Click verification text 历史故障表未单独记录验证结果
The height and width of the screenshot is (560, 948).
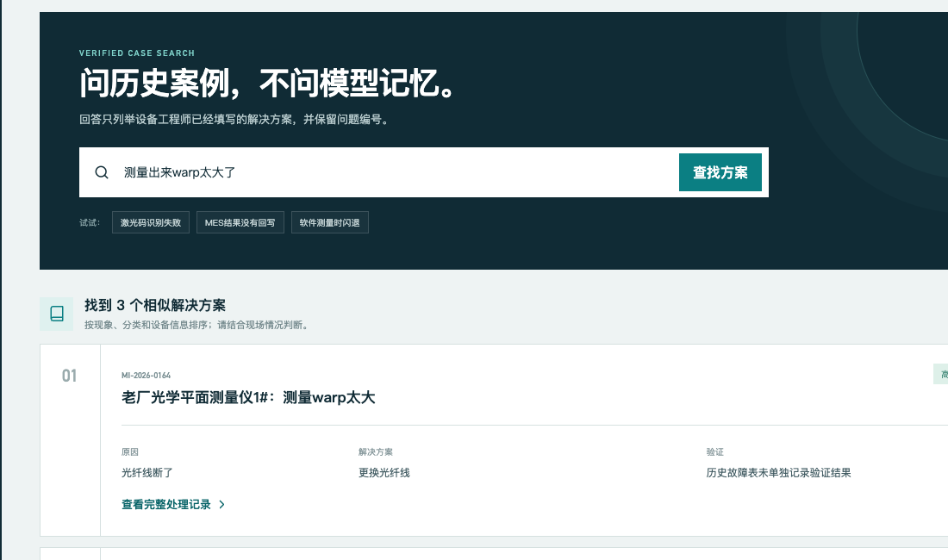coord(779,472)
